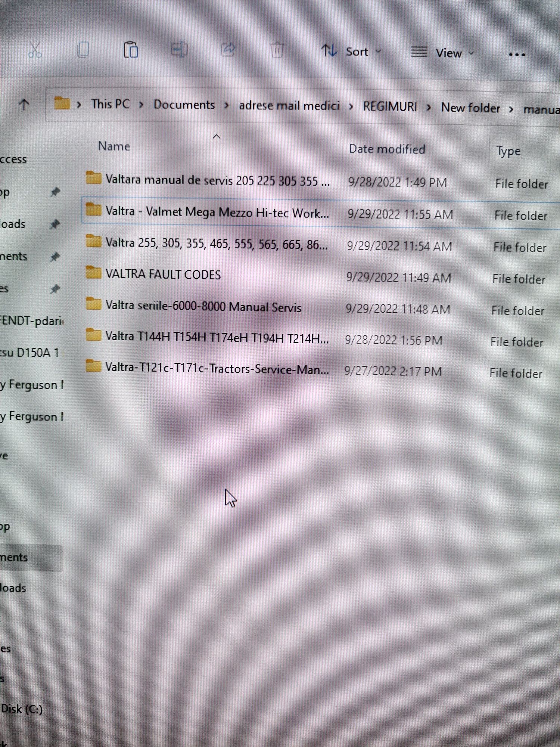Select Valtra - Valmet Mega Mezzo folder icon

(x=93, y=209)
